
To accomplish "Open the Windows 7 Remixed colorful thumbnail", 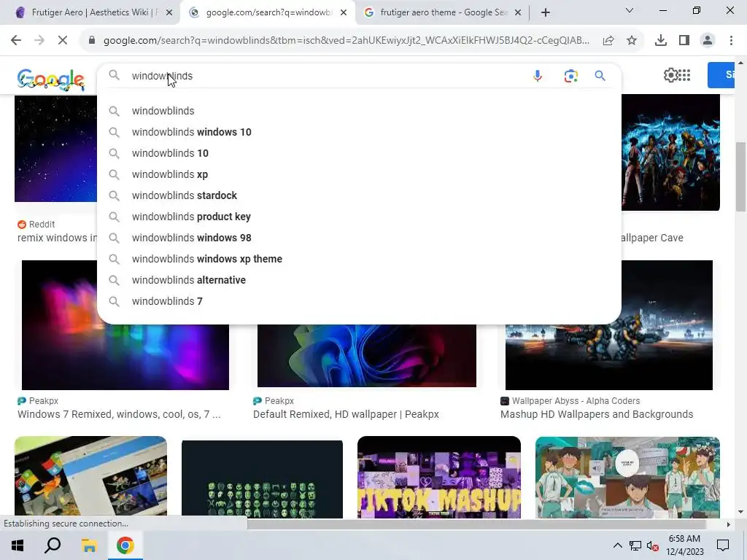I will click(x=125, y=357).
